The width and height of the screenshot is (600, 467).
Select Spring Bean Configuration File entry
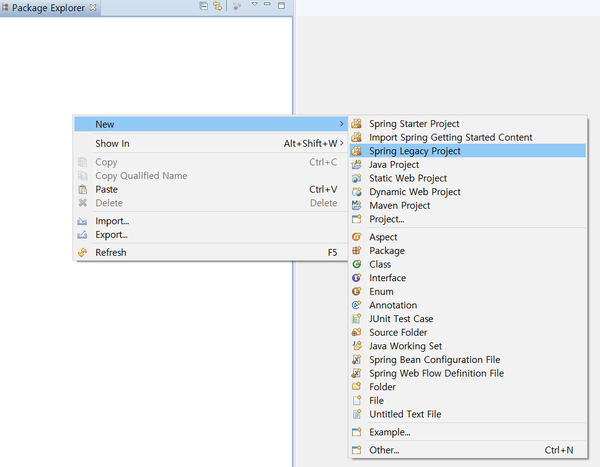tap(468, 359)
